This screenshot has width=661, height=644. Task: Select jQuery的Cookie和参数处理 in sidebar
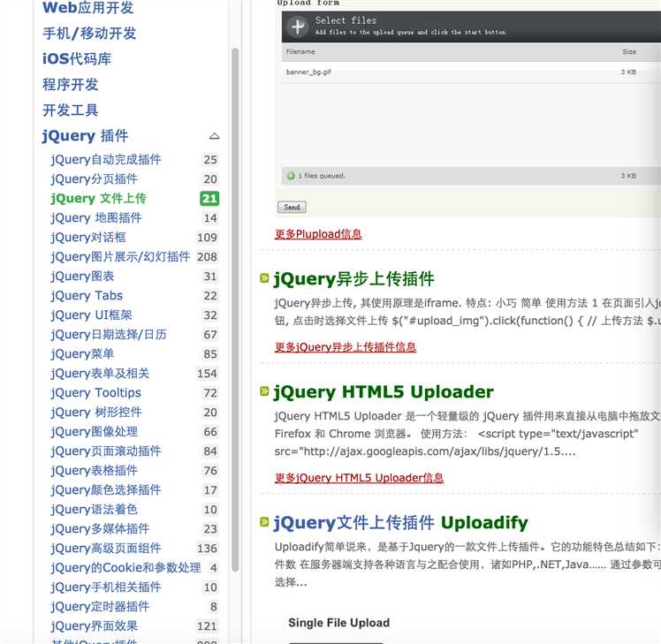125,567
